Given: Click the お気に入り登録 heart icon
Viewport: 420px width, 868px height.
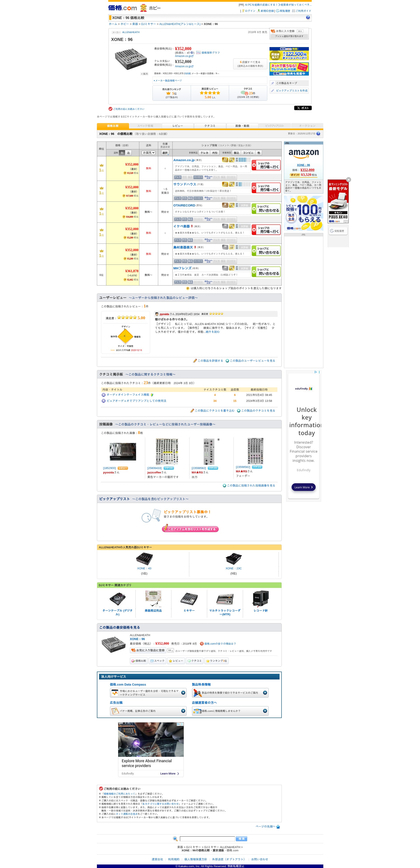Looking at the screenshot, I should [x=273, y=31].
